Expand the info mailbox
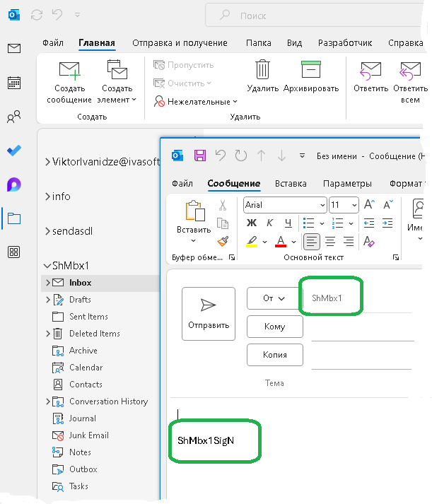 (47, 196)
